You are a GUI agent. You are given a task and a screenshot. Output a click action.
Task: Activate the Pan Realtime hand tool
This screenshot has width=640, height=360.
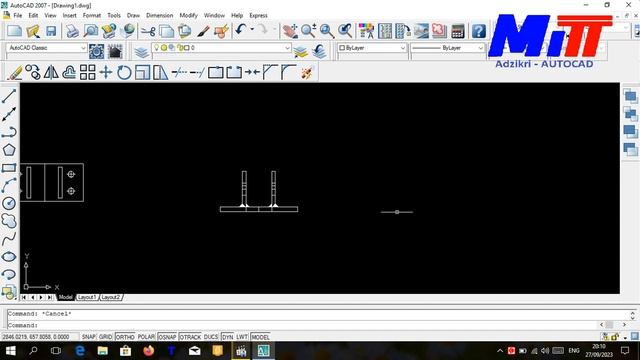[290, 31]
